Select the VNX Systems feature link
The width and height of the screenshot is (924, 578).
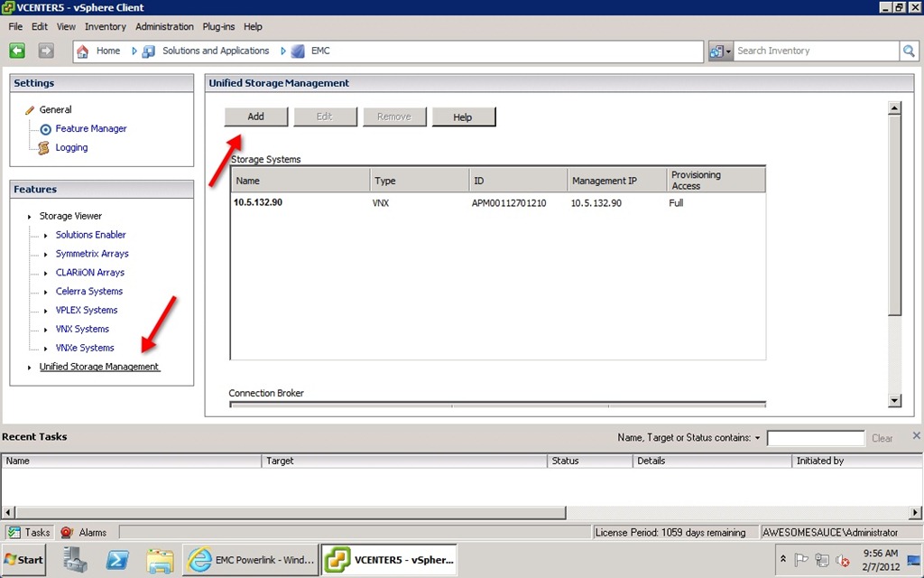(x=82, y=330)
